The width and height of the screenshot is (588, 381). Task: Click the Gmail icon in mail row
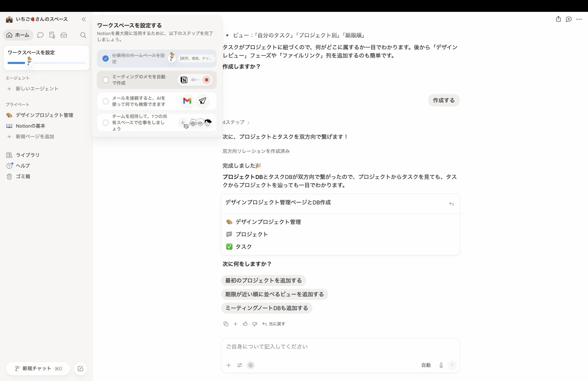(187, 101)
